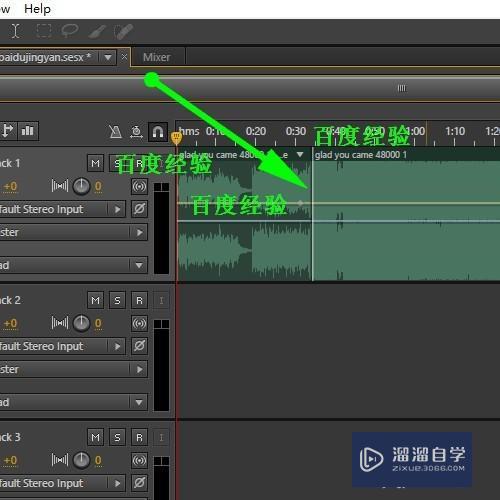Open Track 1 Master output dropdown
The image size is (500, 500).
pyautogui.click(x=73, y=232)
